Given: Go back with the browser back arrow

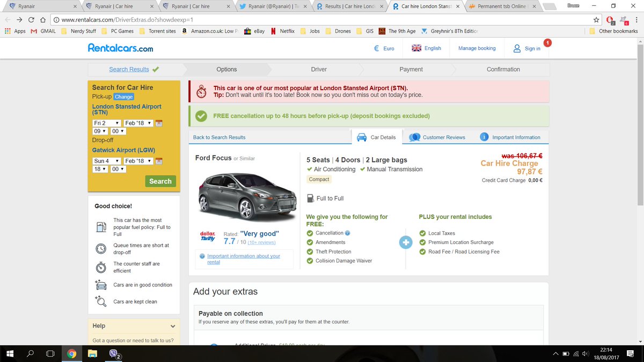Looking at the screenshot, I should (8, 20).
